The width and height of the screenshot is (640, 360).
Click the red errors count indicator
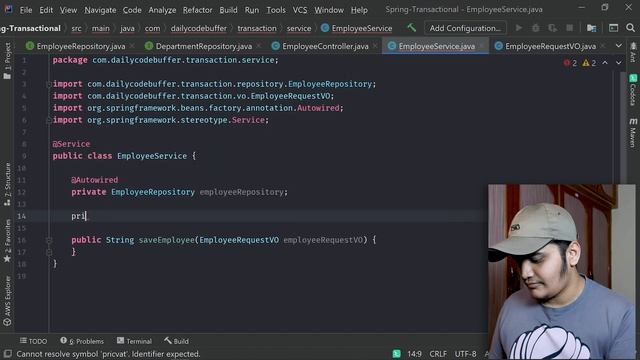point(570,63)
